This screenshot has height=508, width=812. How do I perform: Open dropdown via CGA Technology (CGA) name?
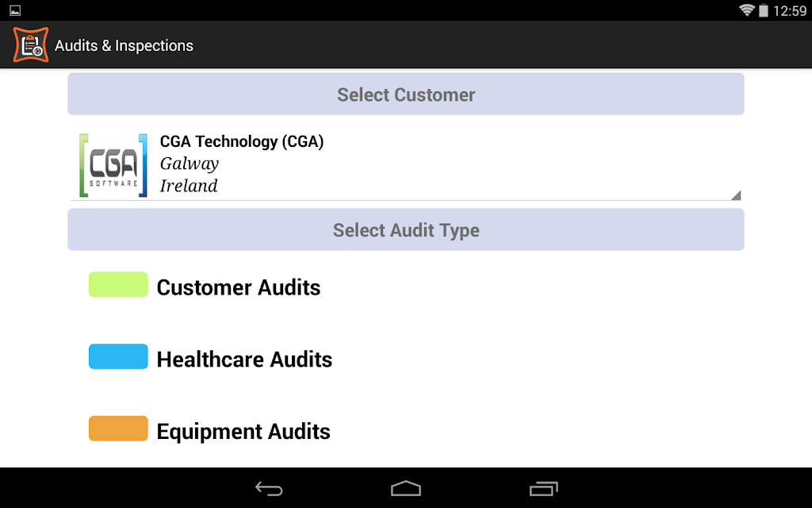pyautogui.click(x=242, y=141)
